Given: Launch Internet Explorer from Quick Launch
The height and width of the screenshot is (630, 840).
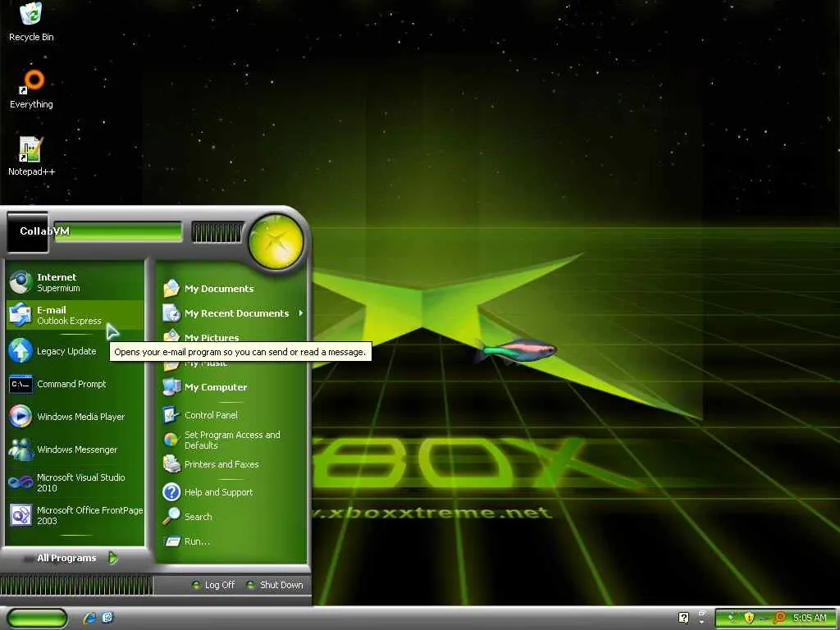Looking at the screenshot, I should 89,618.
